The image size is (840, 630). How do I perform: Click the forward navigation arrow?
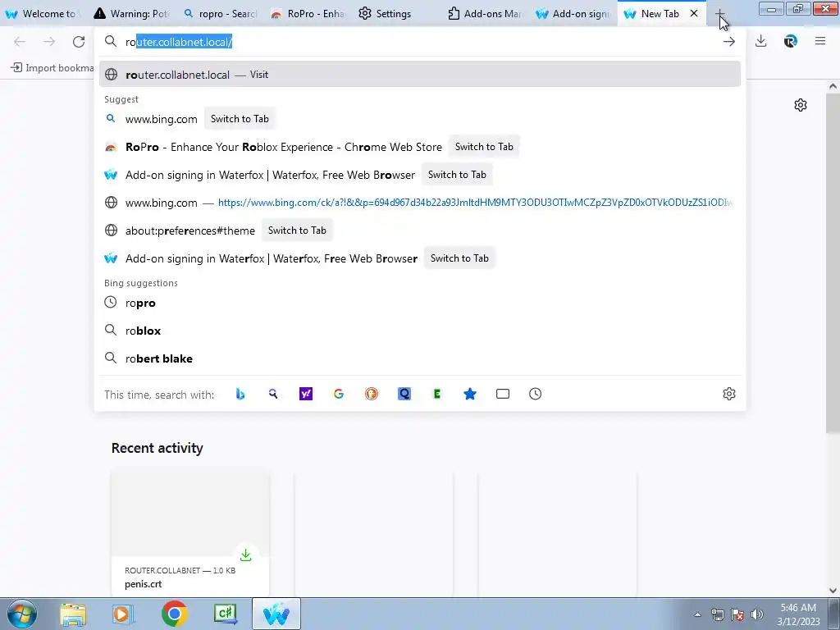pyautogui.click(x=49, y=42)
